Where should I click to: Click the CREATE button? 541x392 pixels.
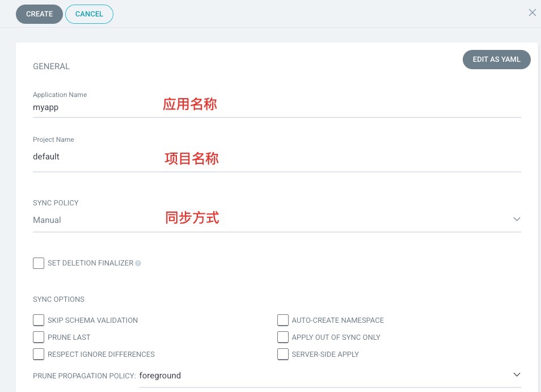(x=39, y=14)
